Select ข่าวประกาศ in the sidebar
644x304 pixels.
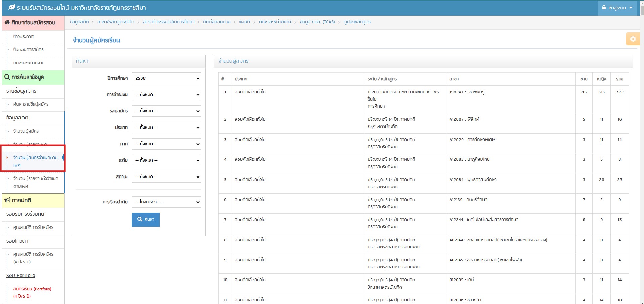point(24,36)
